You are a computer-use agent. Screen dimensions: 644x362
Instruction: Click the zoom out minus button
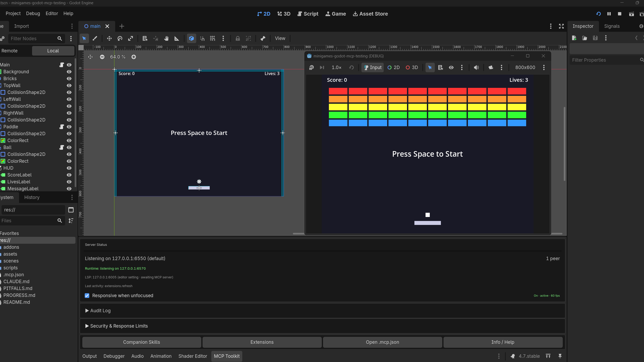pos(102,57)
